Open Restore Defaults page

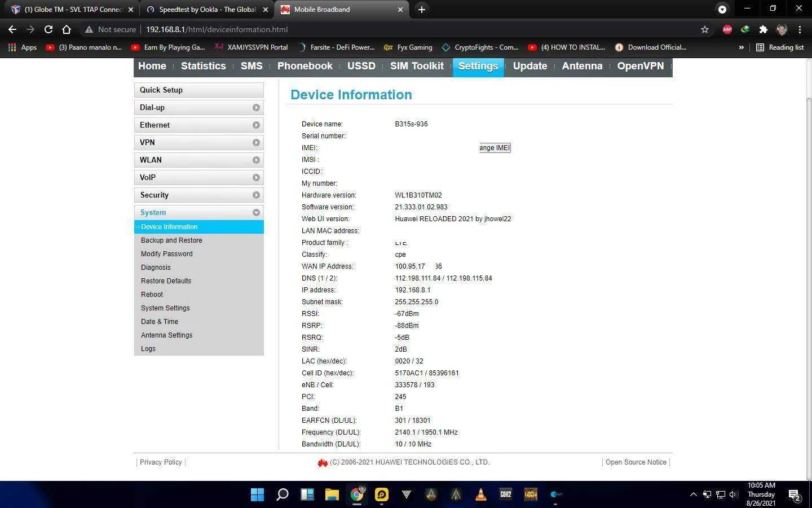coord(166,281)
